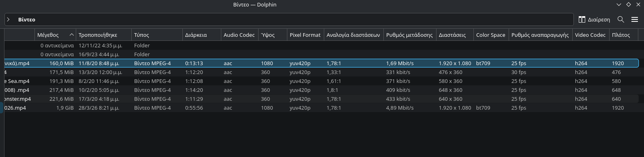Click dimensions value 648 x 360

click(451, 90)
